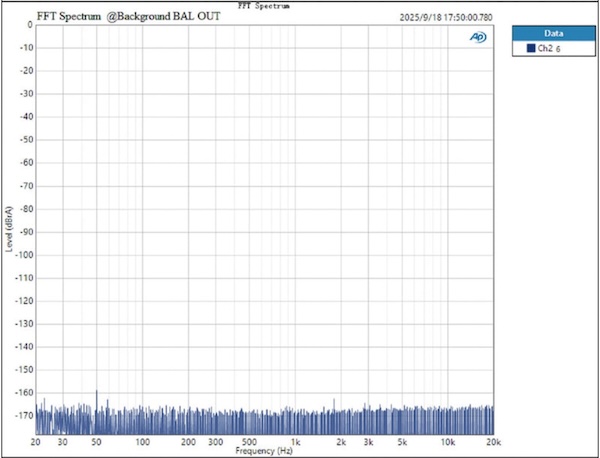Click the '100' frequency axis tick label
This screenshot has width=600, height=458.
143,442
